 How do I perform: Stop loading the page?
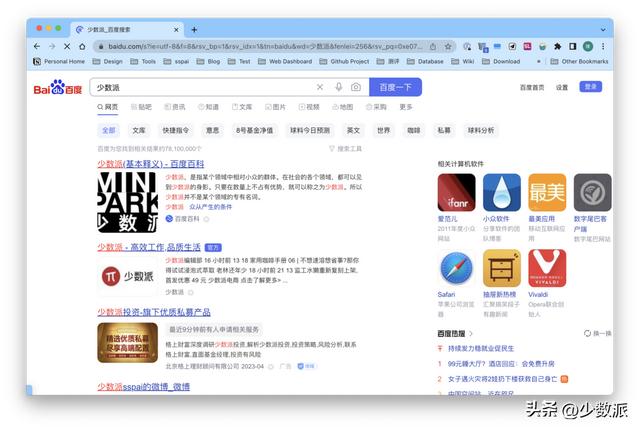pos(67,47)
